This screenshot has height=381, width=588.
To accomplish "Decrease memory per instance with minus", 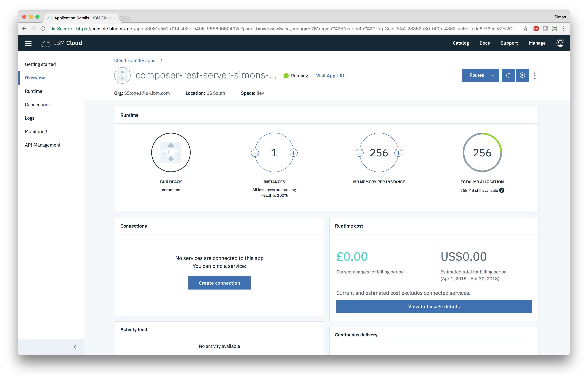I will coord(359,153).
